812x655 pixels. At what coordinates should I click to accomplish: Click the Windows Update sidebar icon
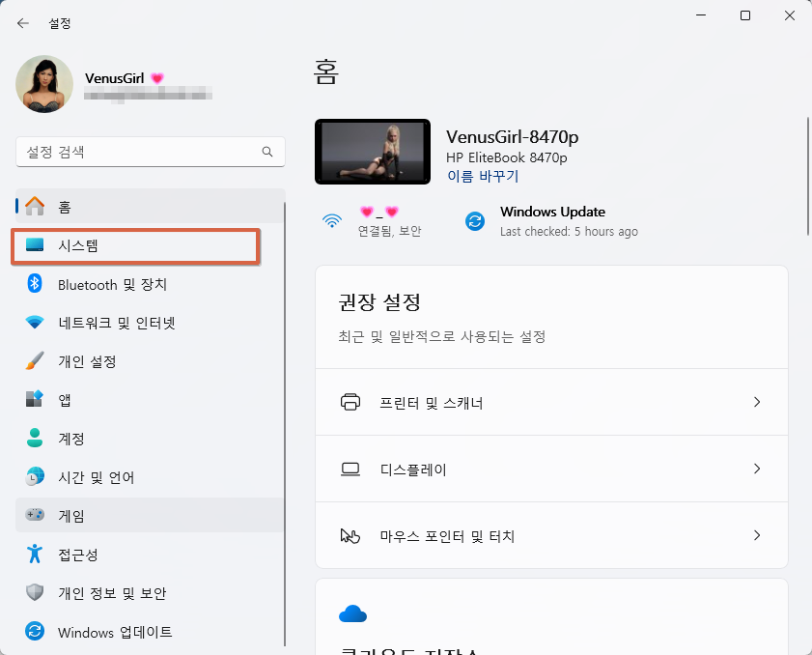pyautogui.click(x=35, y=631)
